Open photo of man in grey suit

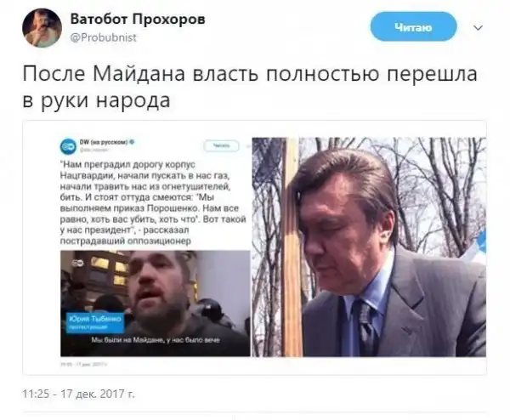(x=369, y=247)
